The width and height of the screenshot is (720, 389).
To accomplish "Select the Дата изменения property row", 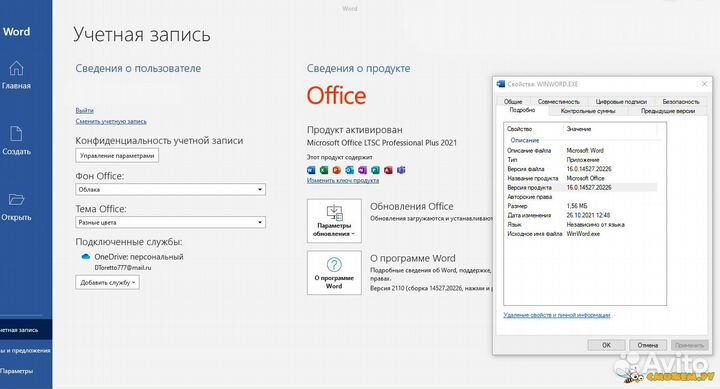I will pos(581,215).
